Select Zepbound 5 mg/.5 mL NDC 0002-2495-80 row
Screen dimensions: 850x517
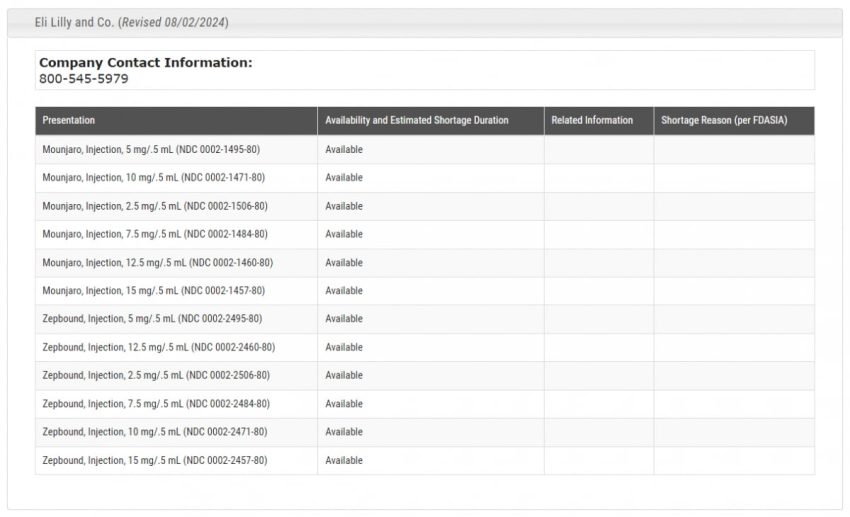coord(424,319)
